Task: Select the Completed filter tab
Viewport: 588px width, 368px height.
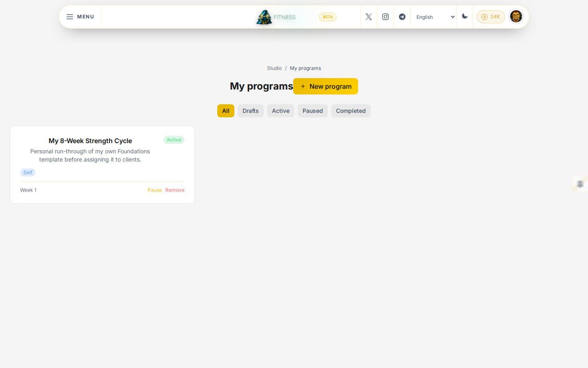Action: 351,111
